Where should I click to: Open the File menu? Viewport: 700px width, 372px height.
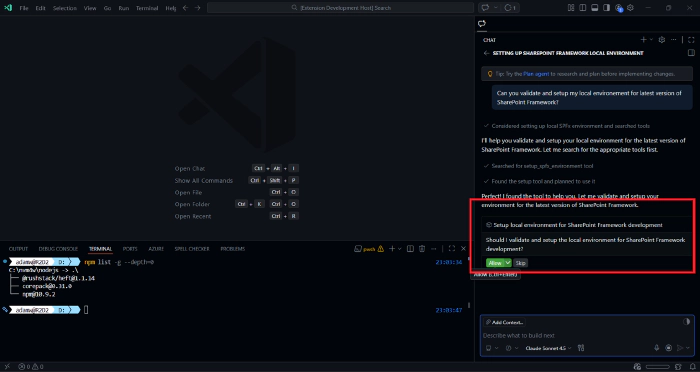24,8
